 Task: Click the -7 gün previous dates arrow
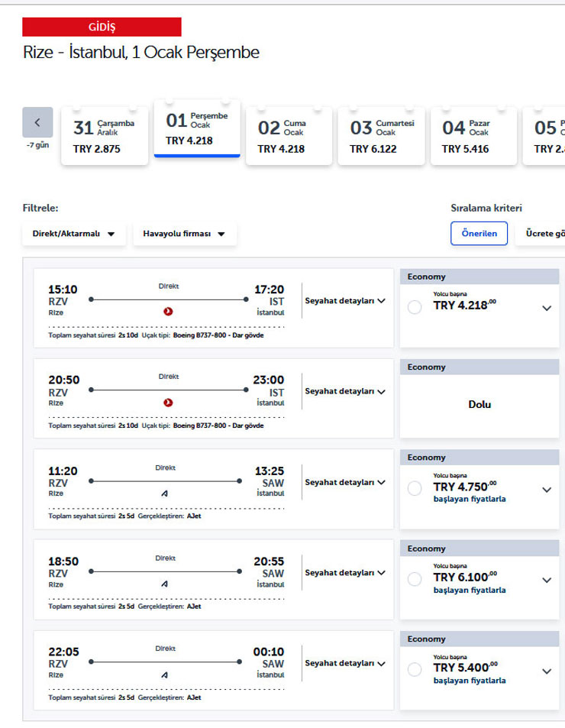[x=37, y=123]
